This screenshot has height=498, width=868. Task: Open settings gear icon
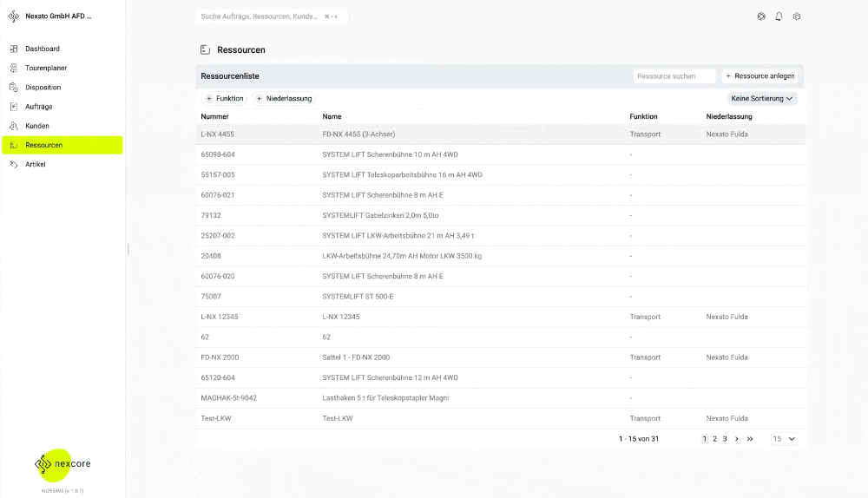click(x=797, y=16)
